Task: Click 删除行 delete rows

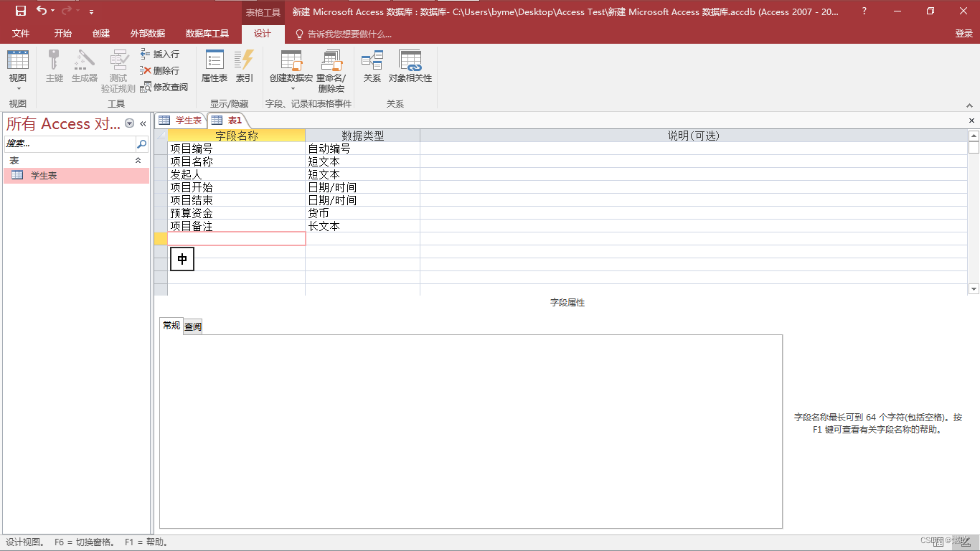Action: 159,70
